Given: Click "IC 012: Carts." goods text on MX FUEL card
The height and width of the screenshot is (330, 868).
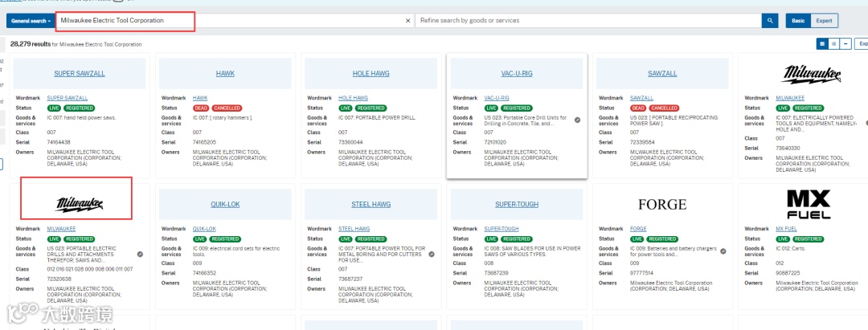Looking at the screenshot, I should [789, 248].
